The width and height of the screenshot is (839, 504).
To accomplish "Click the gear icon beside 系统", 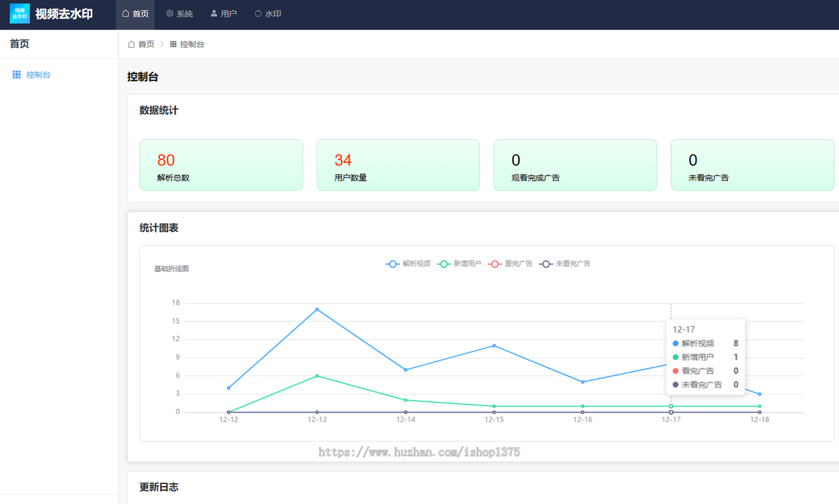I will (x=170, y=13).
